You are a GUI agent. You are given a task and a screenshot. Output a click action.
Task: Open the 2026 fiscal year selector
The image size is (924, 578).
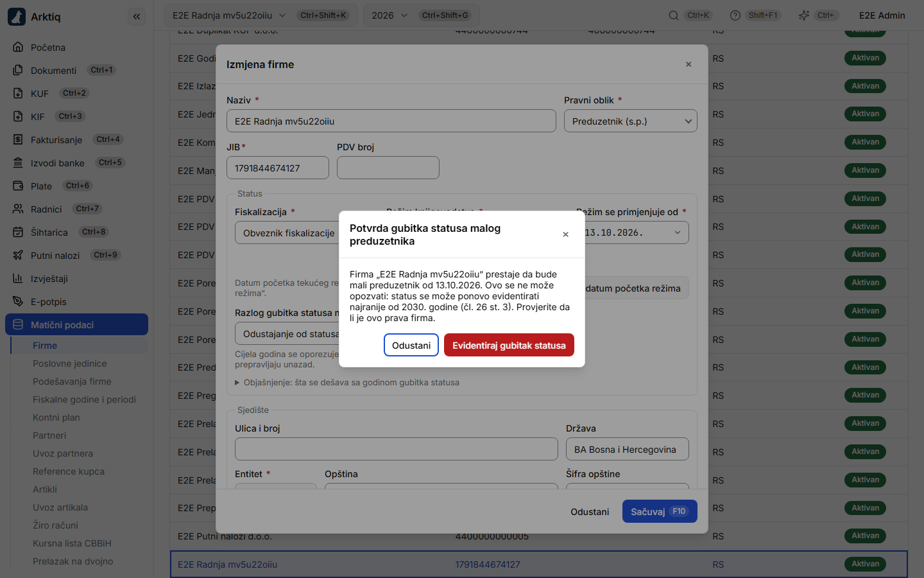coord(421,15)
